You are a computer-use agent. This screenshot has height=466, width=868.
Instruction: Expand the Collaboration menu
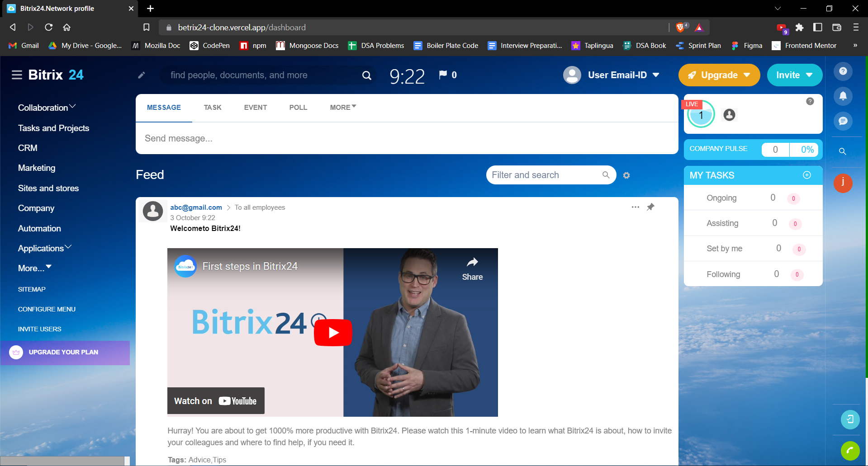point(47,108)
